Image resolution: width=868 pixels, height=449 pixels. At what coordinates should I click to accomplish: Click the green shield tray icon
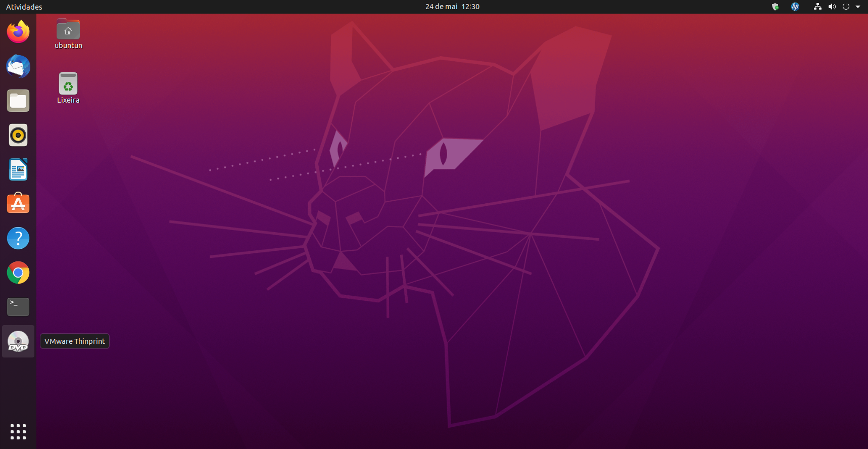[775, 7]
